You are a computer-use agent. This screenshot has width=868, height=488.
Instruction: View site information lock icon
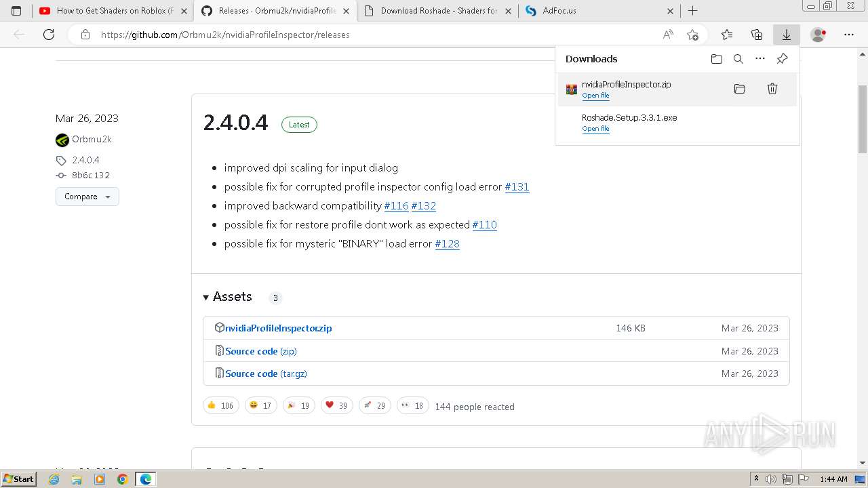point(85,35)
